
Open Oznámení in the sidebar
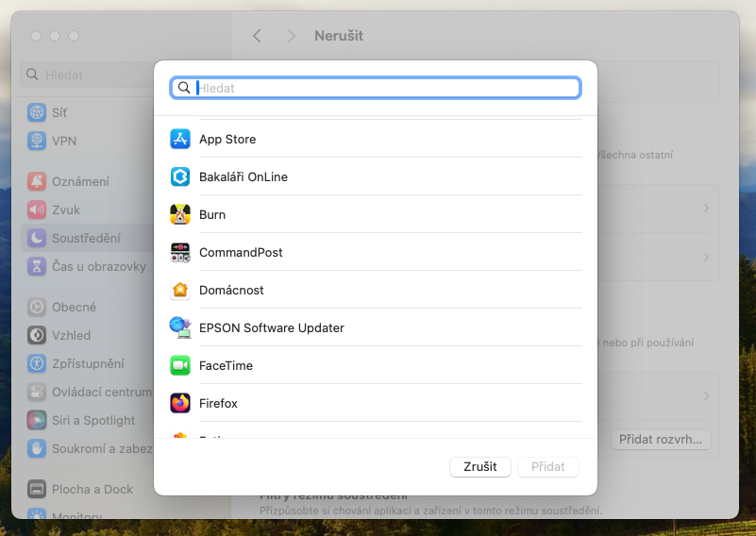[x=87, y=181]
